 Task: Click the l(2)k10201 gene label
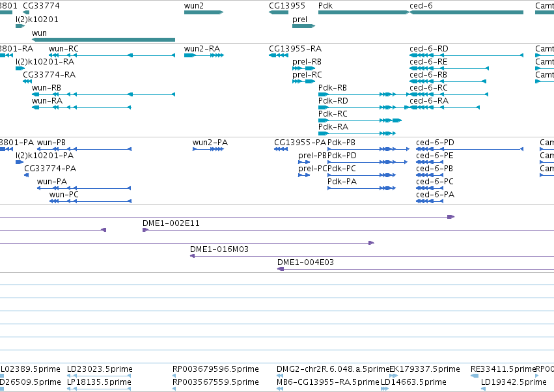click(37, 19)
